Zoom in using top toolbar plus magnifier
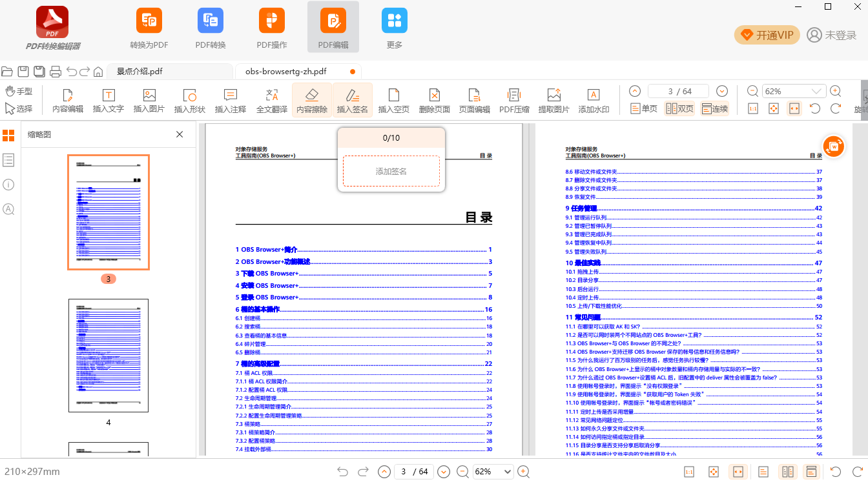868x484 pixels. click(x=835, y=92)
